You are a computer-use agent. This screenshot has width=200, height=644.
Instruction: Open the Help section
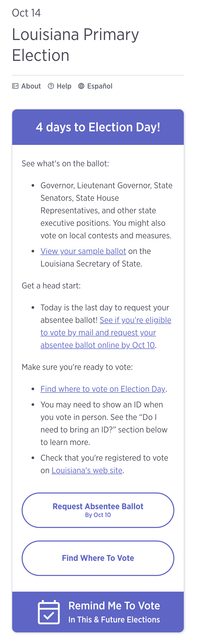click(x=64, y=86)
